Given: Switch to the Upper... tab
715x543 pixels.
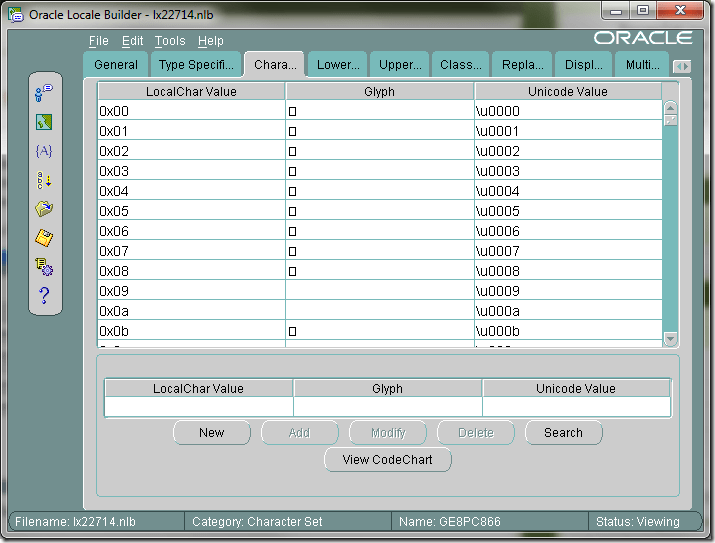Looking at the screenshot, I should point(399,65).
